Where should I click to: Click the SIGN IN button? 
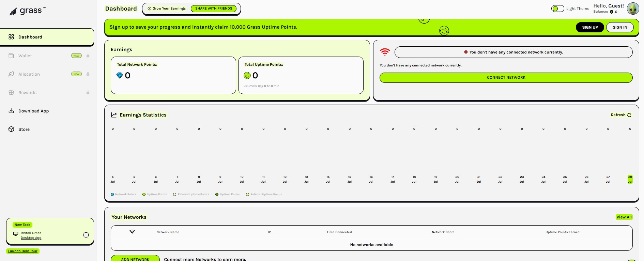pos(620,27)
